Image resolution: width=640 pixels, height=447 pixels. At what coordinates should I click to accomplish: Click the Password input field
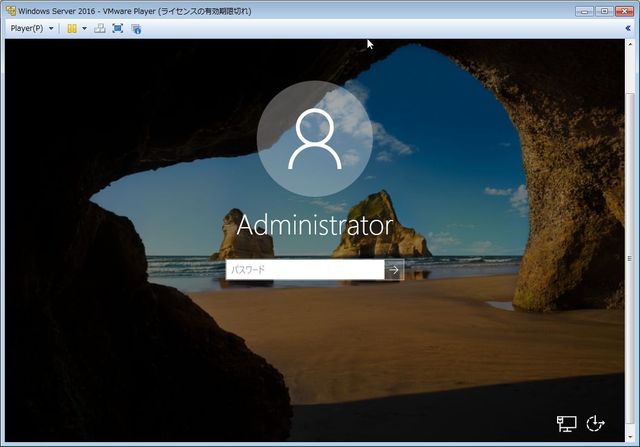click(305, 269)
